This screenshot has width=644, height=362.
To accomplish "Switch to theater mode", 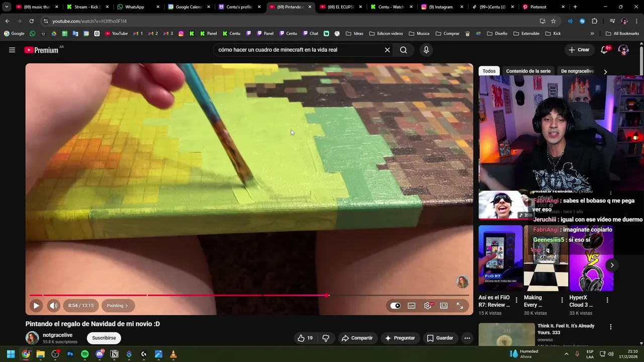I will 444,305.
